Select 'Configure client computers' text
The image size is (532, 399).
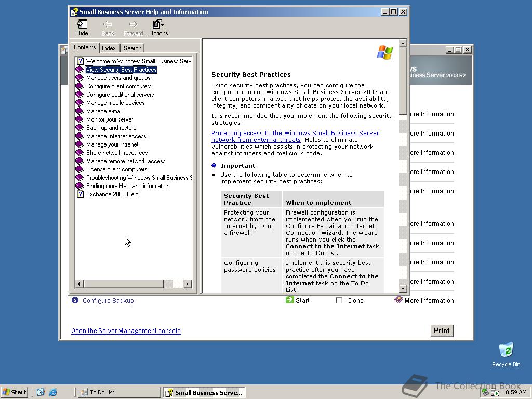tap(119, 86)
